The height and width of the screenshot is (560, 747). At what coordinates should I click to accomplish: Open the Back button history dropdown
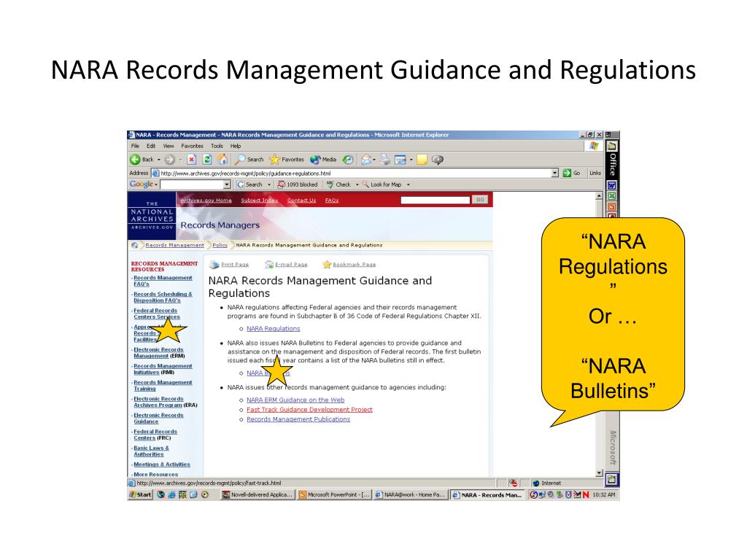click(x=158, y=160)
